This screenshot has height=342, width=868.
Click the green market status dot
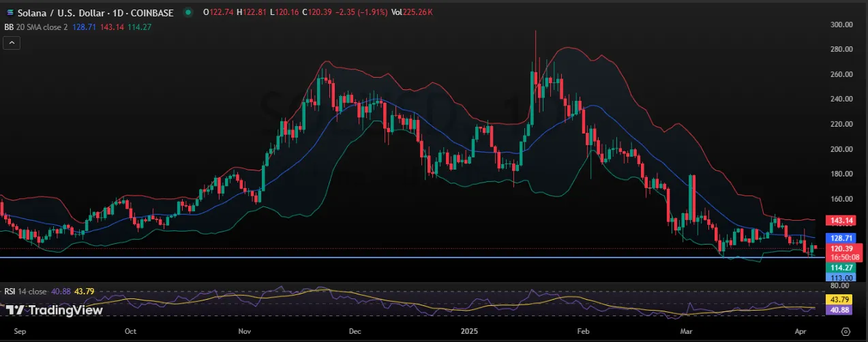[x=188, y=13]
